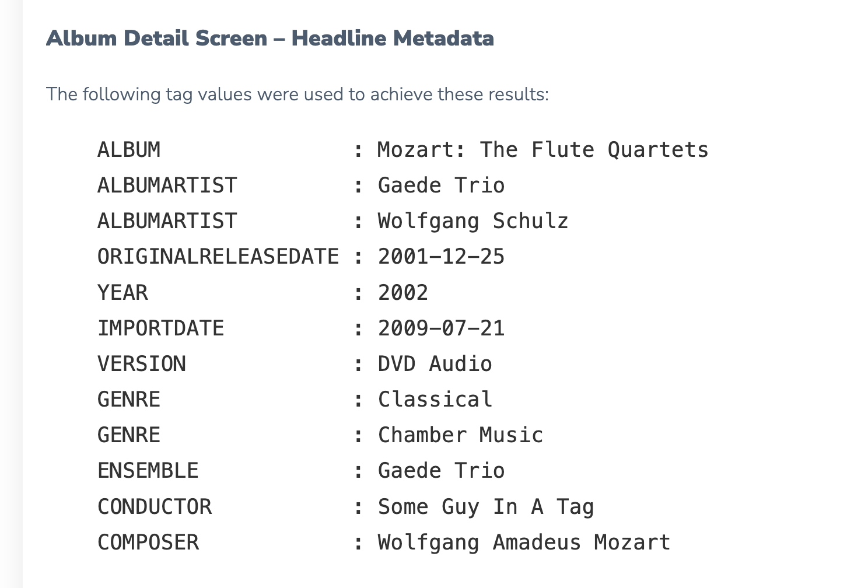The image size is (868, 588).
Task: Select the ORIGINALRELEASEDATE tag label
Action: [x=218, y=257]
